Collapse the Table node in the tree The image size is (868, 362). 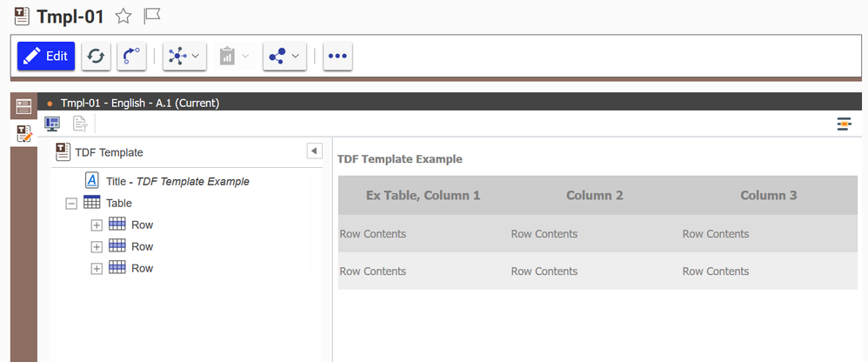[71, 203]
